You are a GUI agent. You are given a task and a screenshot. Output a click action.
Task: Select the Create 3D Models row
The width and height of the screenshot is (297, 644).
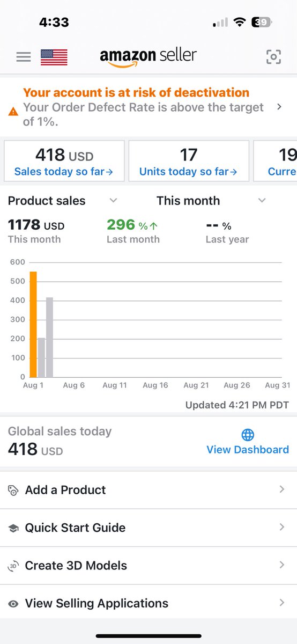(148, 566)
